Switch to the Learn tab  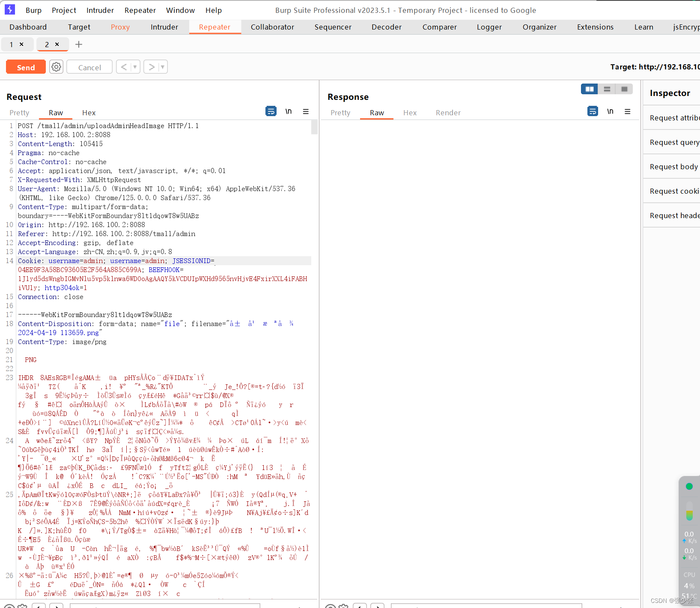pos(643,27)
